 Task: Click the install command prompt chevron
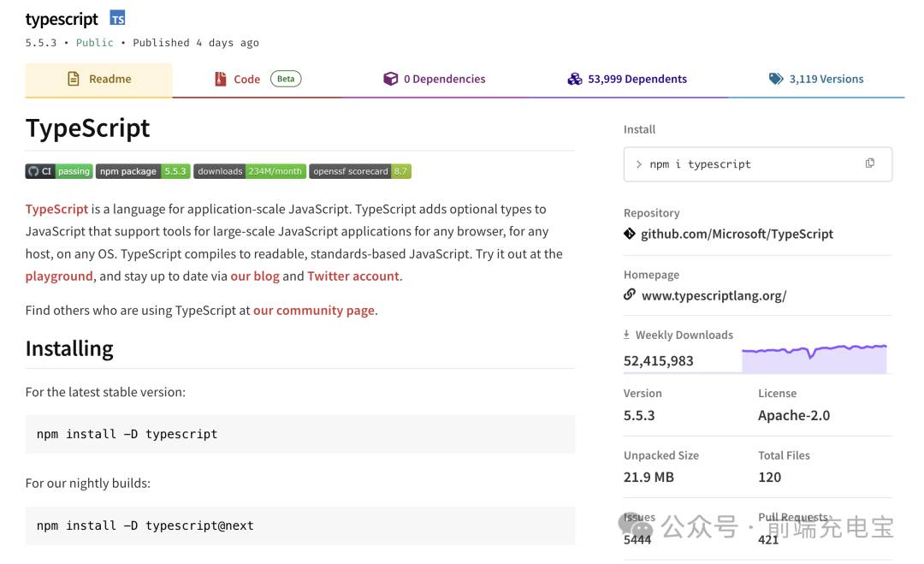click(x=639, y=164)
